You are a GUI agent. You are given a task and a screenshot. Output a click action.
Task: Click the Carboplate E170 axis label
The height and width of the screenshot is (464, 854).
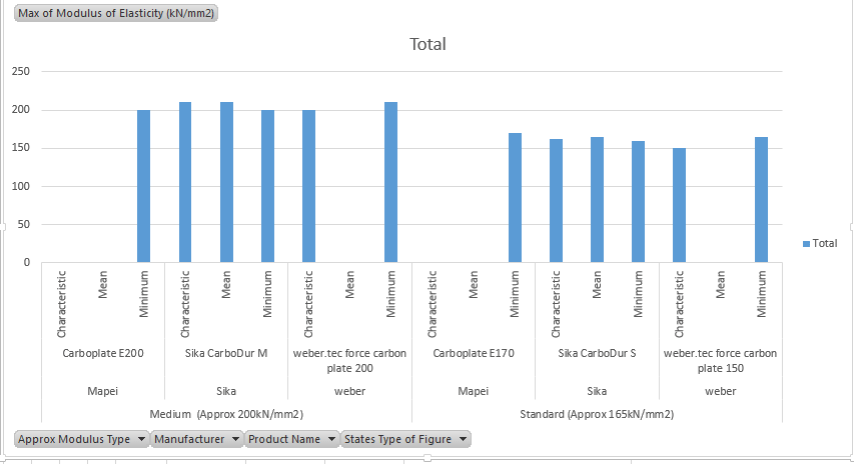point(473,353)
